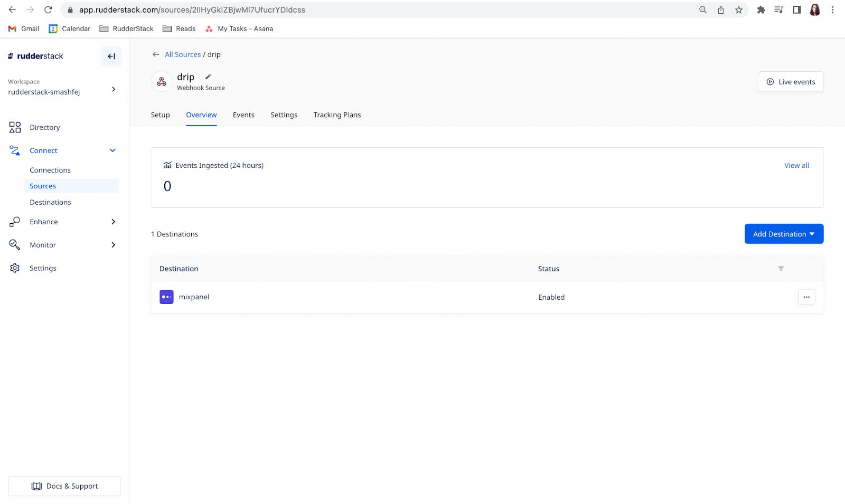Open the Chrome three-dot menu
This screenshot has width=845, height=504.
pos(833,9)
